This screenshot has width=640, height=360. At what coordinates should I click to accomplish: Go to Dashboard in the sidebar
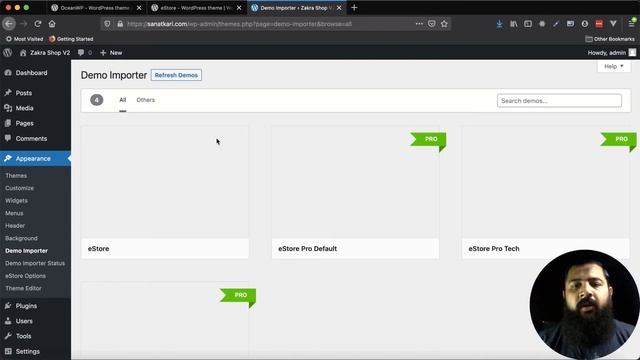[x=35, y=73]
